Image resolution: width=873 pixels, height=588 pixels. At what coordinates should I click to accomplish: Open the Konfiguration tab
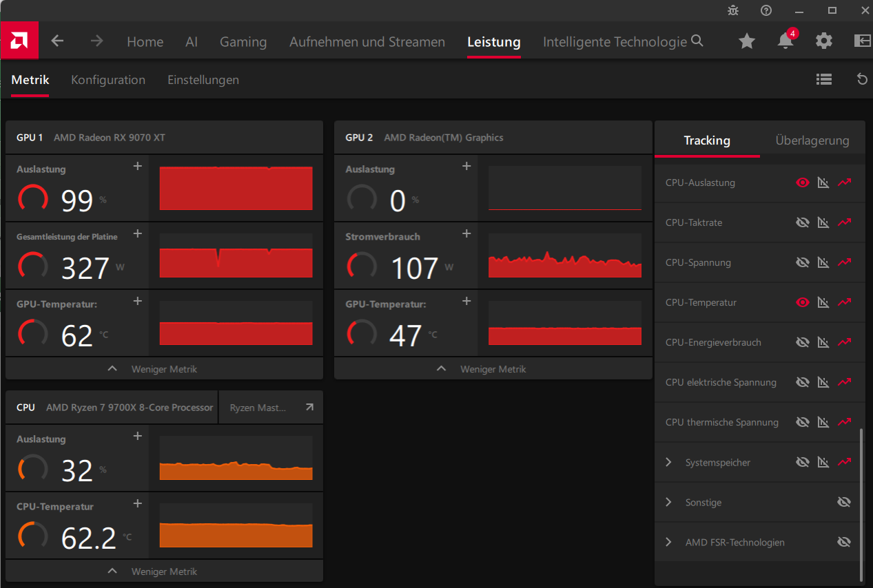[108, 80]
